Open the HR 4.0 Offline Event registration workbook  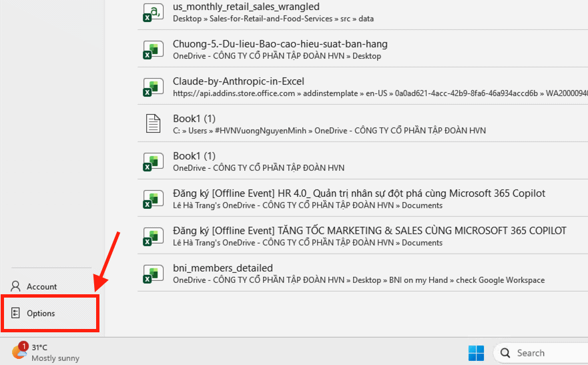[358, 194]
